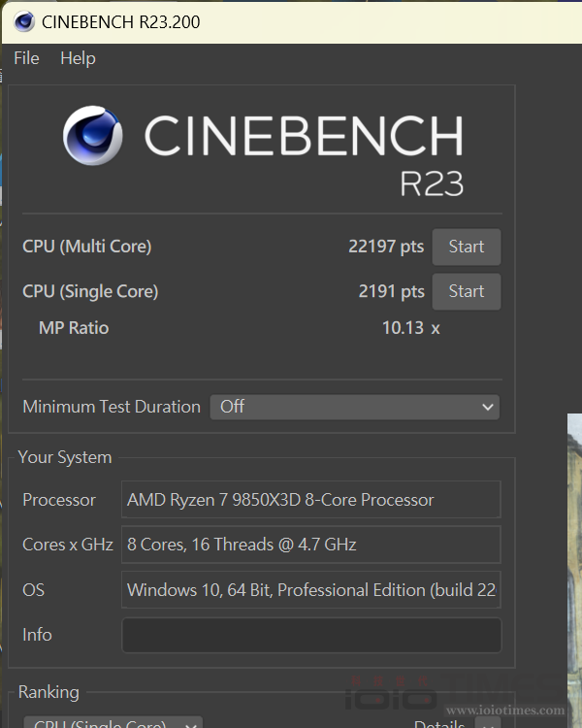Start the CPU Single Core test
This screenshot has width=582, height=728.
(x=466, y=291)
